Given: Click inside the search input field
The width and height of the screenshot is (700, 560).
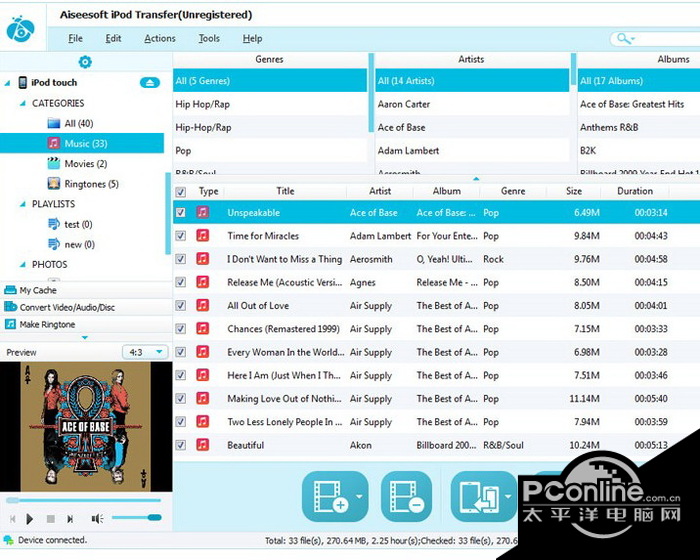Looking at the screenshot, I should coord(667,38).
